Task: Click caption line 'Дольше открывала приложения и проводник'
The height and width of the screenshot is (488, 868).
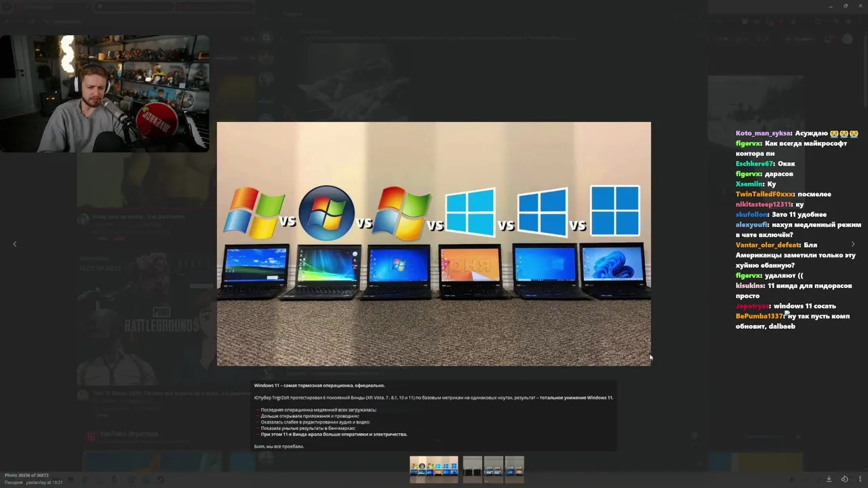Action: pos(310,416)
